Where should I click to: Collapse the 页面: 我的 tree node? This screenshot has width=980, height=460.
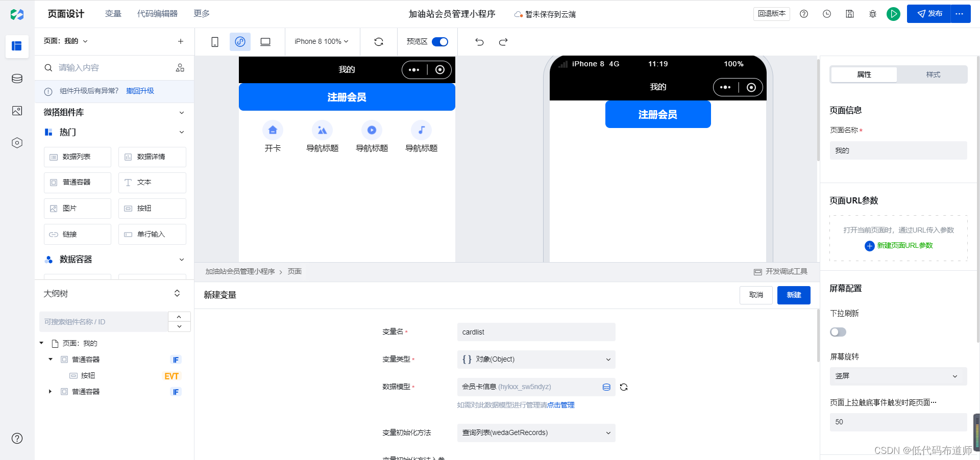(x=42, y=343)
